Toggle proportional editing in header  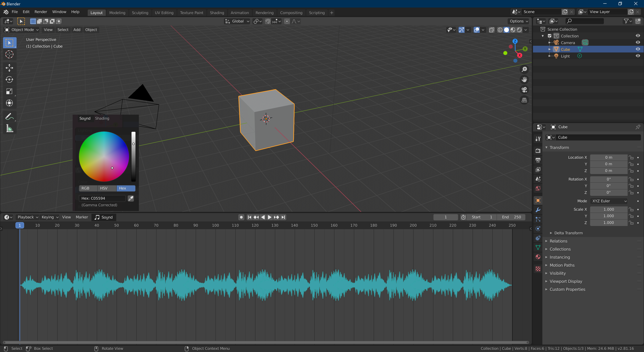point(287,21)
